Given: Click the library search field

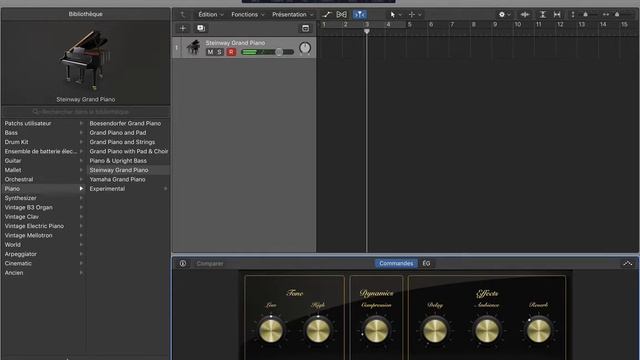Looking at the screenshot, I should (86, 111).
